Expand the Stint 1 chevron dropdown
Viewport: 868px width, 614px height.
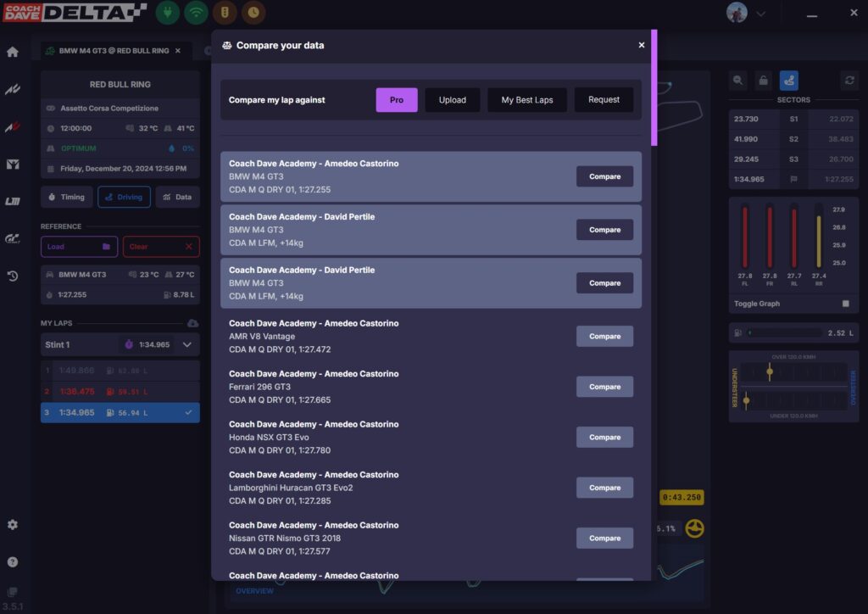tap(186, 344)
